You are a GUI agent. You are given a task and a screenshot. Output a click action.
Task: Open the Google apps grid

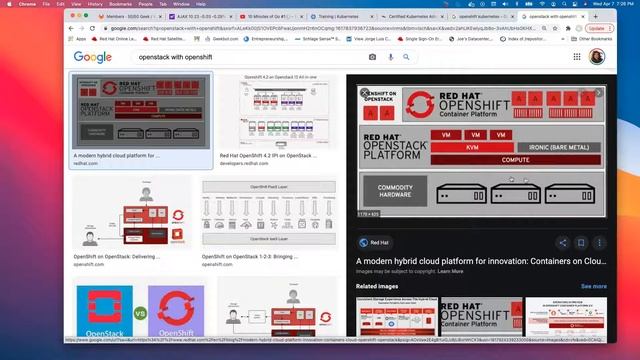(577, 57)
